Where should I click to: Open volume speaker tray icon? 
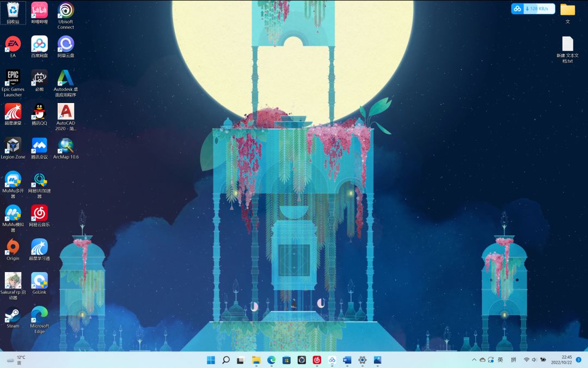(534, 360)
